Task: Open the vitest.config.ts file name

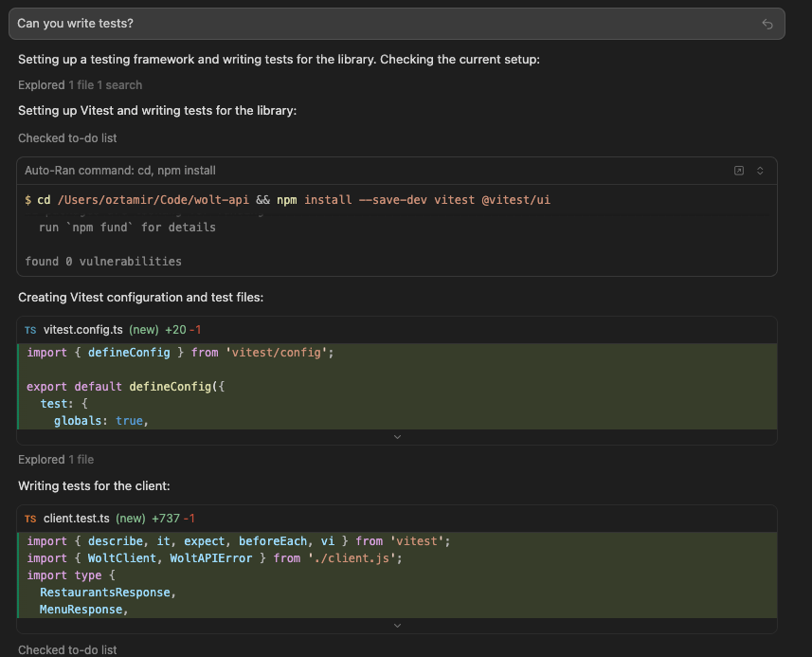Action: point(83,330)
